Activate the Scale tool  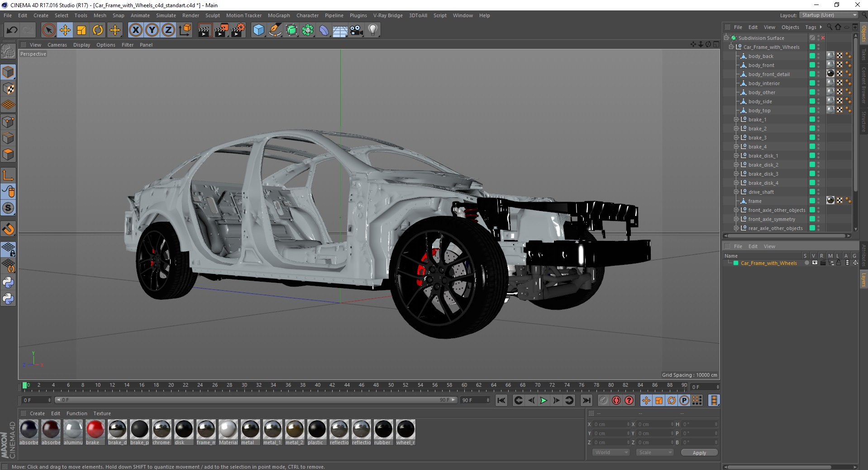81,30
